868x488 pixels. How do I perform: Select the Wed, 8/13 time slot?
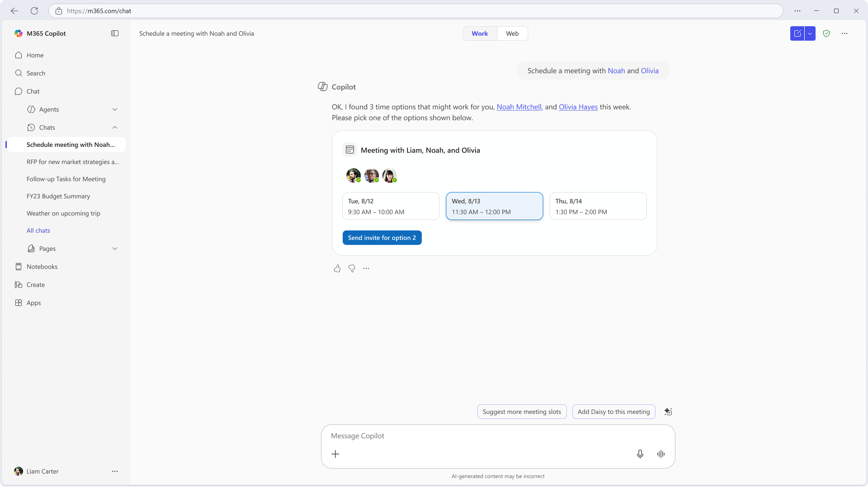(x=494, y=206)
